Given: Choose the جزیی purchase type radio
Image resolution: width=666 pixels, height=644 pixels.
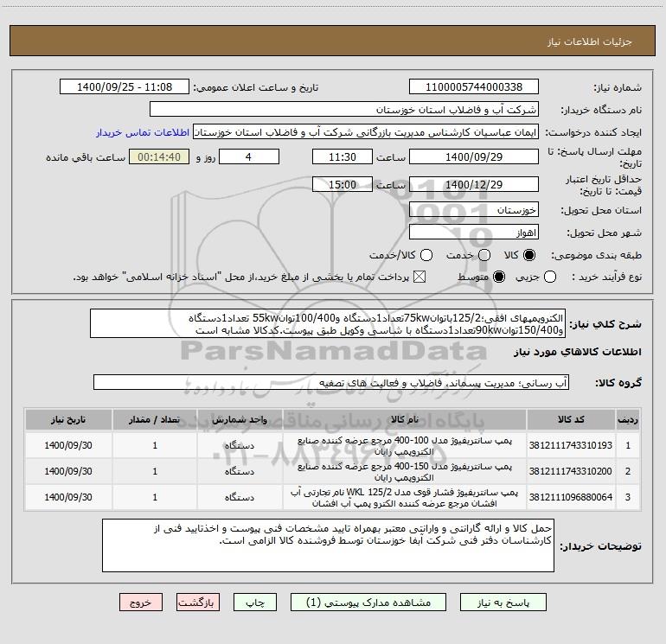Looking at the screenshot, I should pyautogui.click(x=550, y=277).
